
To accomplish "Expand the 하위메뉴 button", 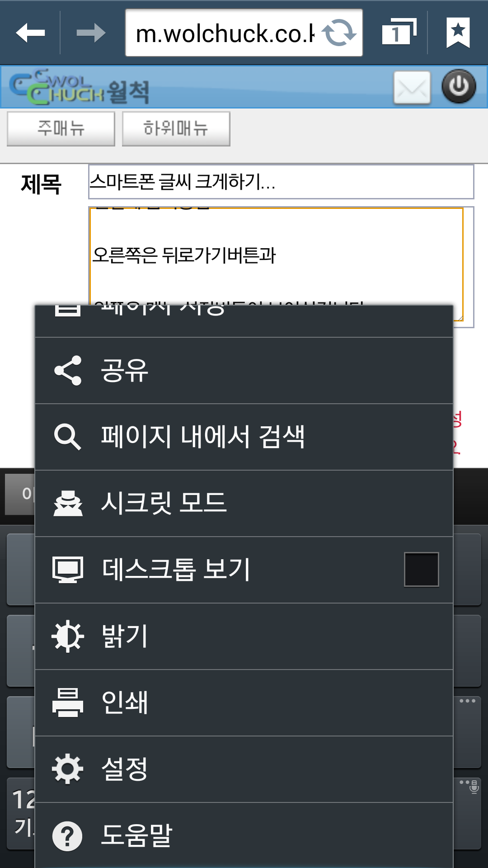I will (176, 129).
